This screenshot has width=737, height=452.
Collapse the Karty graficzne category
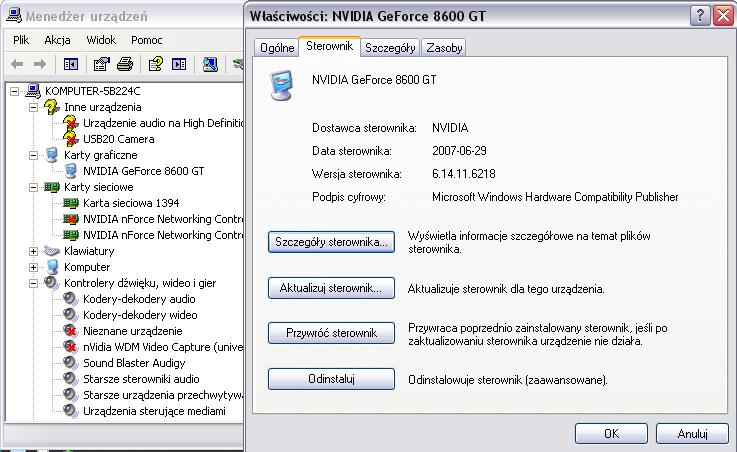(33, 155)
